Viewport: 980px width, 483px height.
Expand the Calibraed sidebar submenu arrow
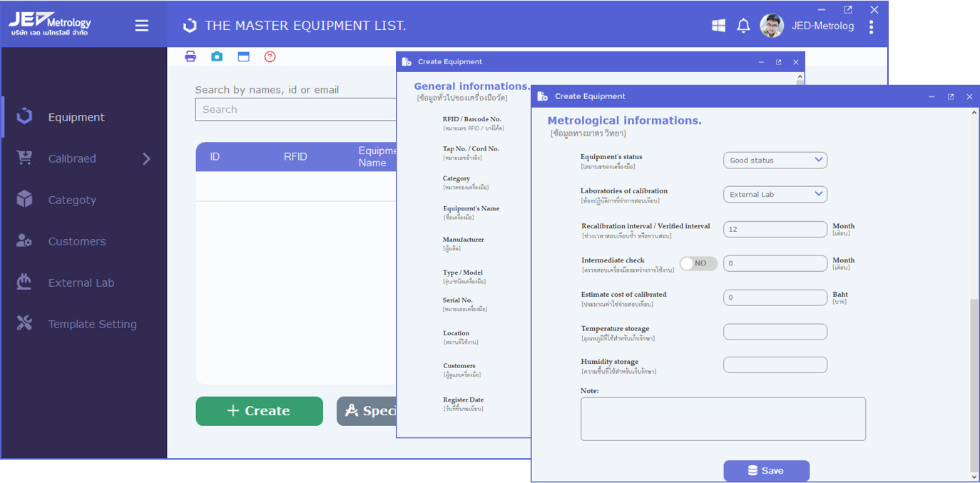[146, 158]
